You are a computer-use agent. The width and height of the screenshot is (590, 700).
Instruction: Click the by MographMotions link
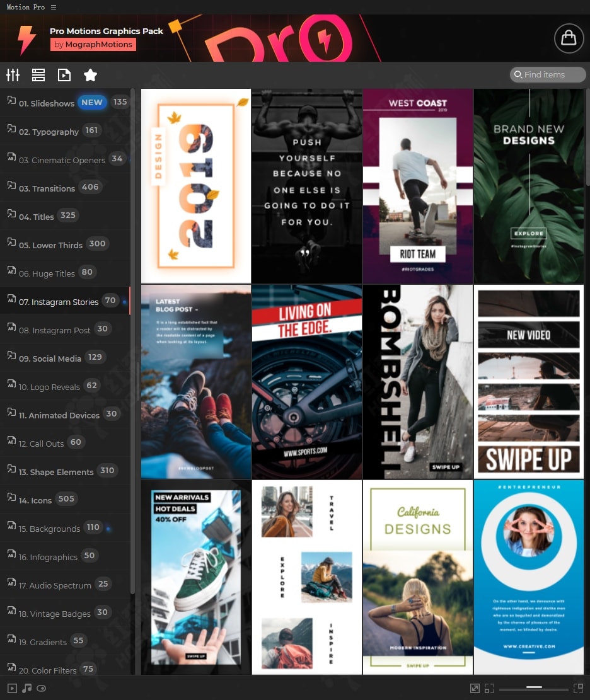coord(93,44)
